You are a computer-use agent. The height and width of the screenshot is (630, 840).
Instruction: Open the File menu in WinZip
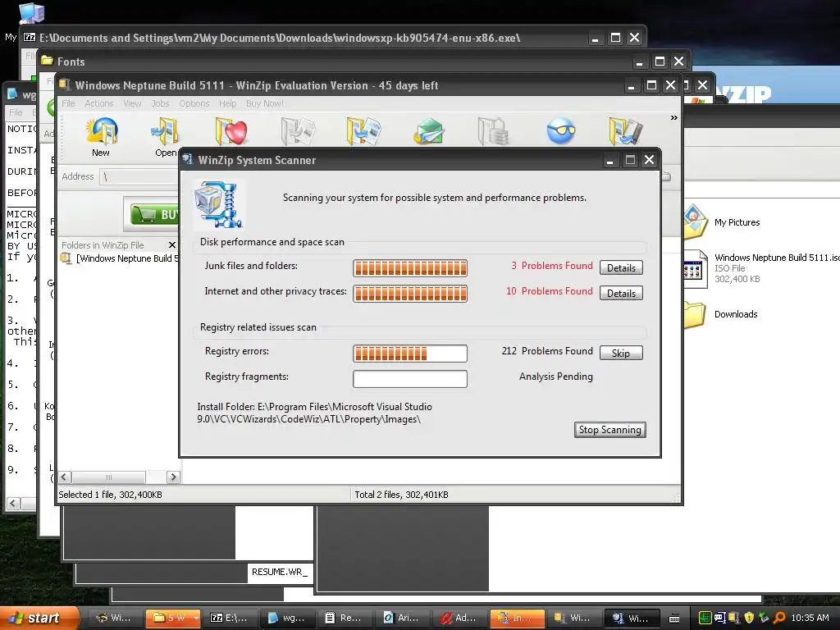68,103
